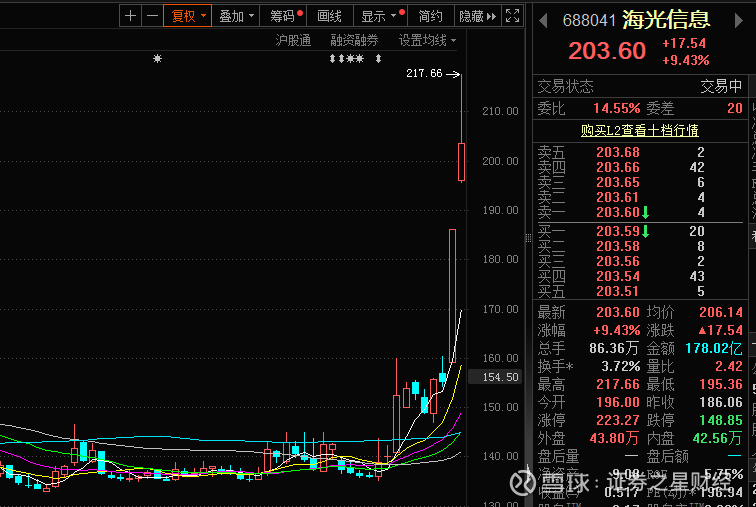Image resolution: width=756 pixels, height=507 pixels.
Task: Click the 卖四 price 203.66
Action: 618,167
